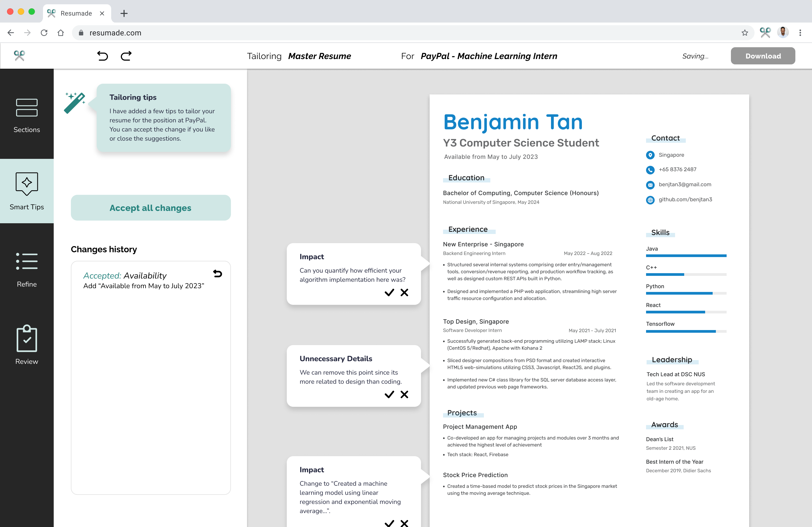The image size is (812, 527).
Task: Select the Smart Tips sidebar tab
Action: tap(27, 191)
